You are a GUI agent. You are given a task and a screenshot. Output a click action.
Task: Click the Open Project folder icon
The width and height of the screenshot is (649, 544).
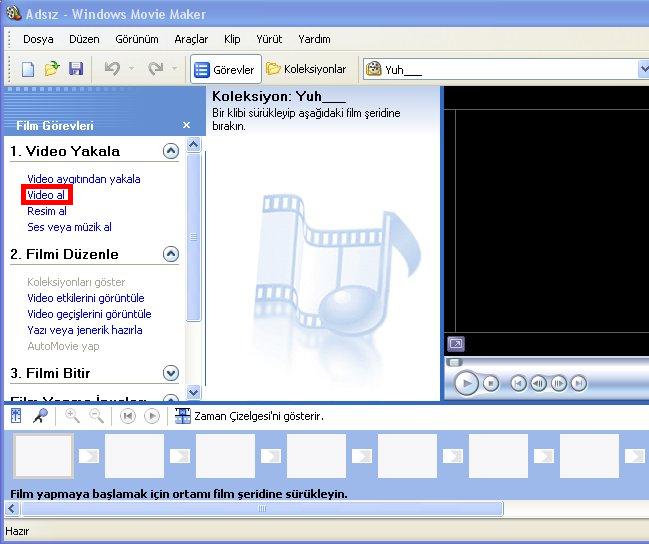coord(52,69)
